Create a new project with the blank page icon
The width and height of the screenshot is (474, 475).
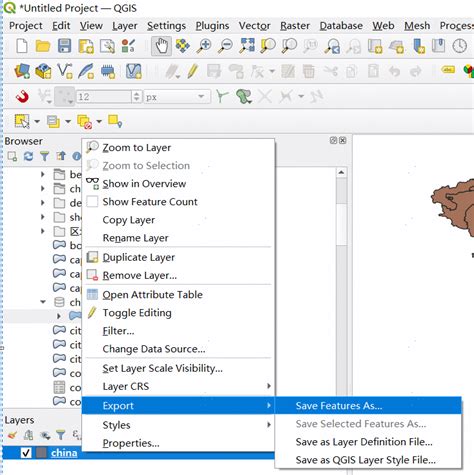click(22, 46)
